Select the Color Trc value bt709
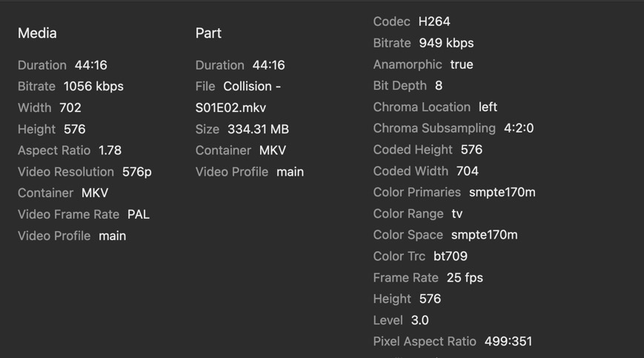The width and height of the screenshot is (644, 358). coord(451,256)
